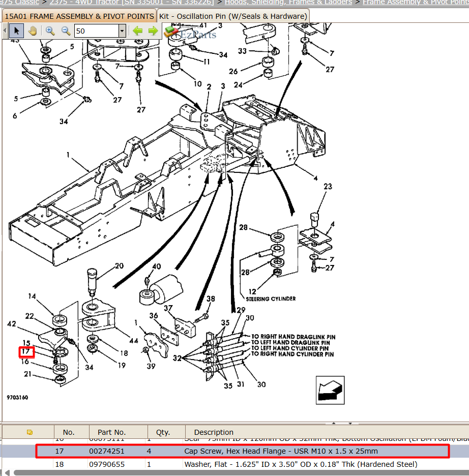Image resolution: width=469 pixels, height=476 pixels.
Task: Go to previous diagram with green left arrow
Action: [138, 31]
